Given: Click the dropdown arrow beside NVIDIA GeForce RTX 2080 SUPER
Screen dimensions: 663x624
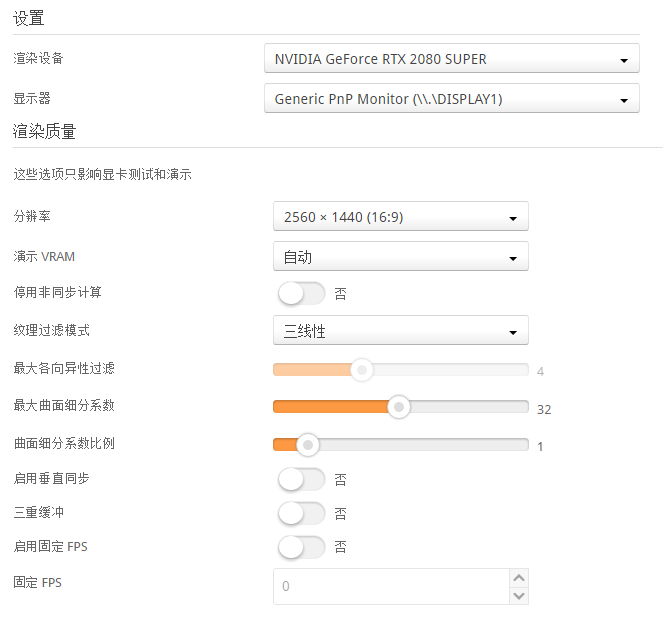Looking at the screenshot, I should pyautogui.click(x=623, y=60).
